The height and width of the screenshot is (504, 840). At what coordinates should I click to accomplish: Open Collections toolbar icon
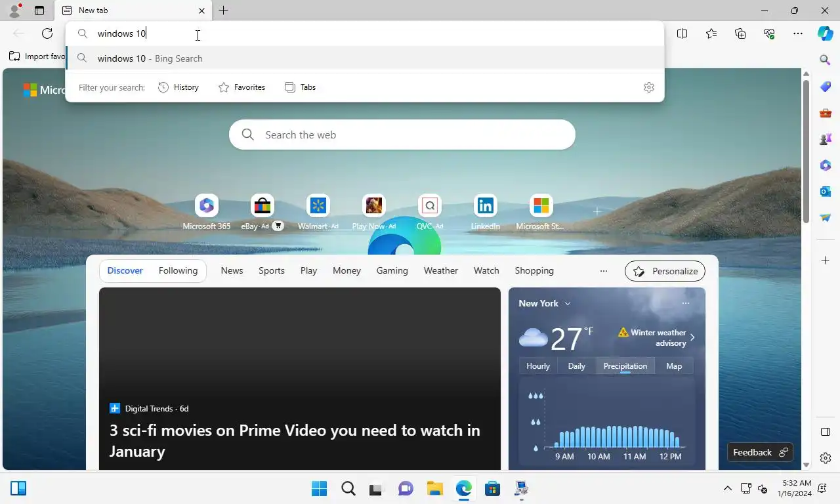[x=740, y=33]
